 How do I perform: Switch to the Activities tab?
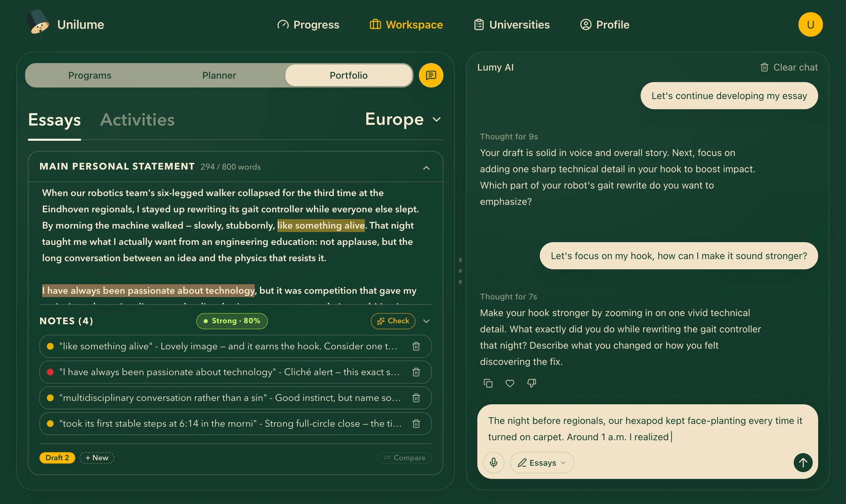[137, 120]
